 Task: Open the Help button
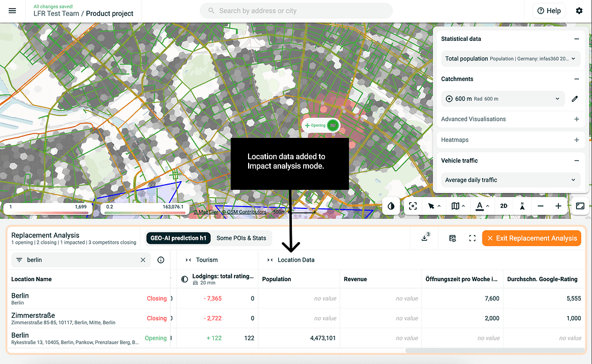coord(549,11)
